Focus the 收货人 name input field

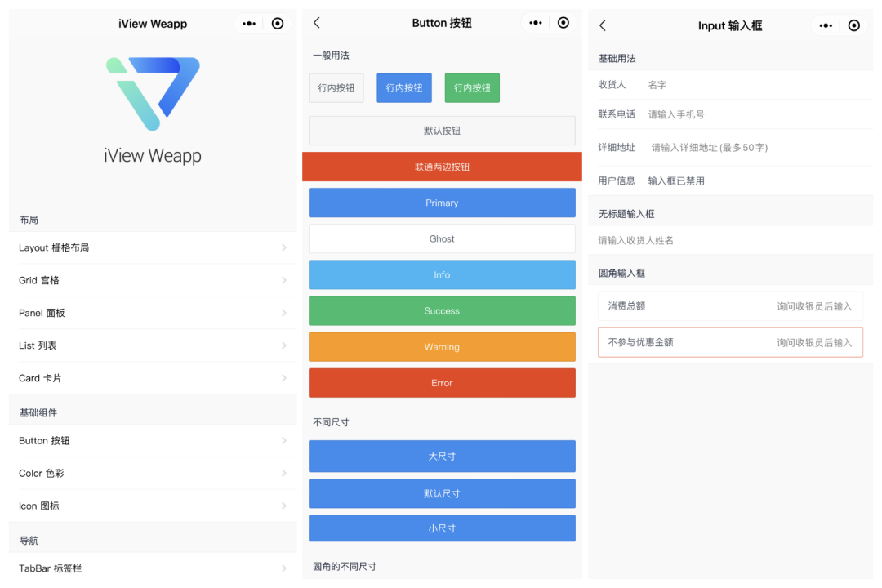click(731, 85)
